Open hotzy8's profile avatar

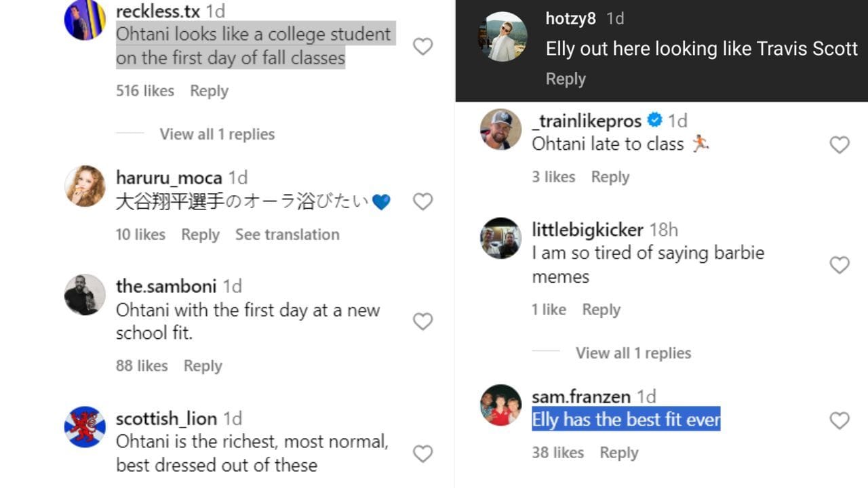(x=502, y=37)
